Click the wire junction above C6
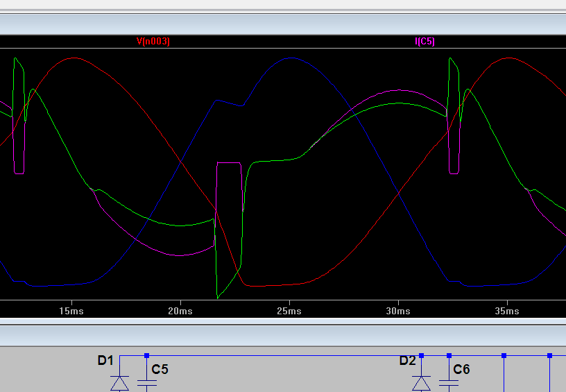 pos(449,355)
